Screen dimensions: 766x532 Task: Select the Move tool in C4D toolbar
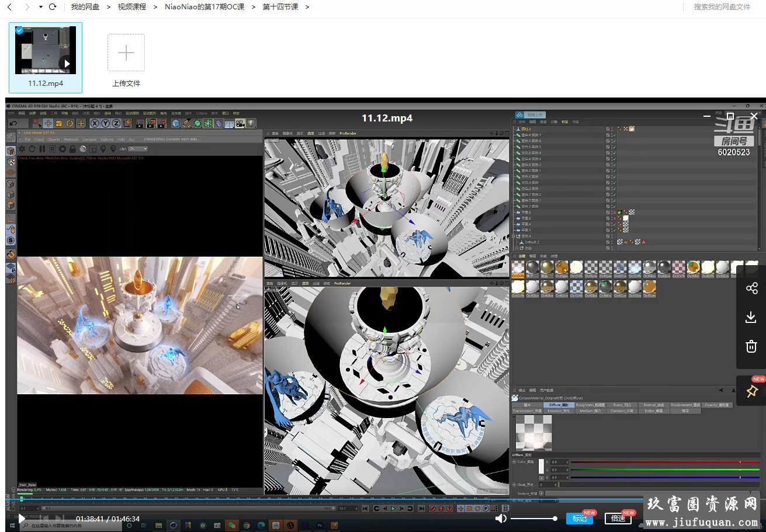[48, 124]
